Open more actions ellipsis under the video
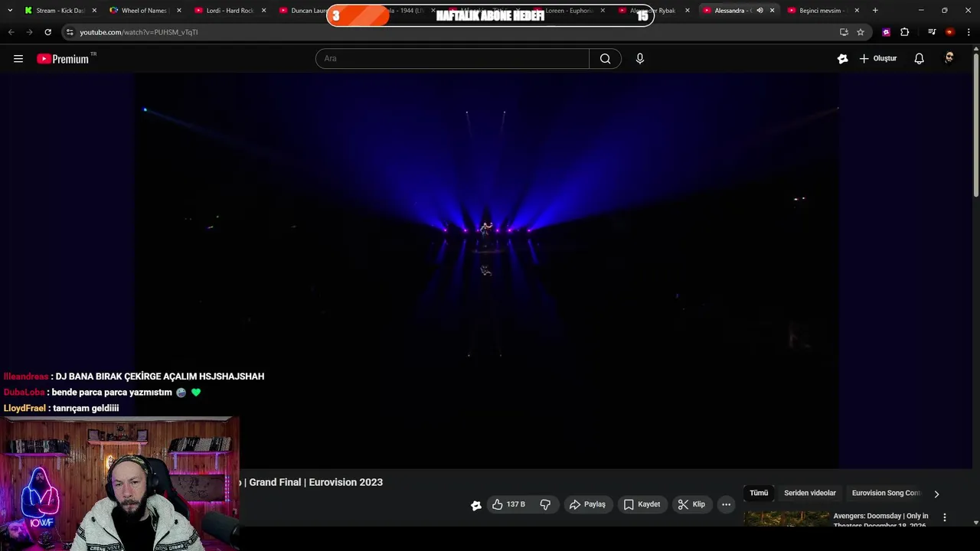This screenshot has width=980, height=551. tap(726, 504)
